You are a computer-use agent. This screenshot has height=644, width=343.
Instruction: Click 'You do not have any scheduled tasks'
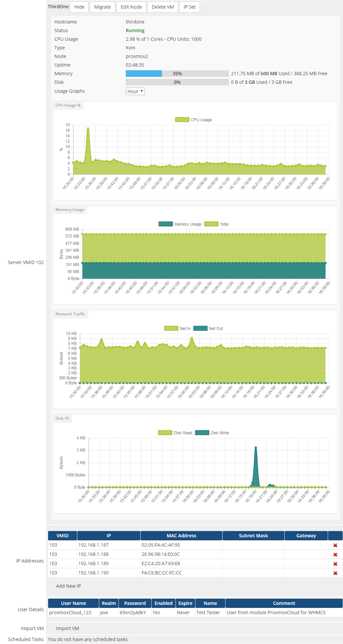click(88, 639)
